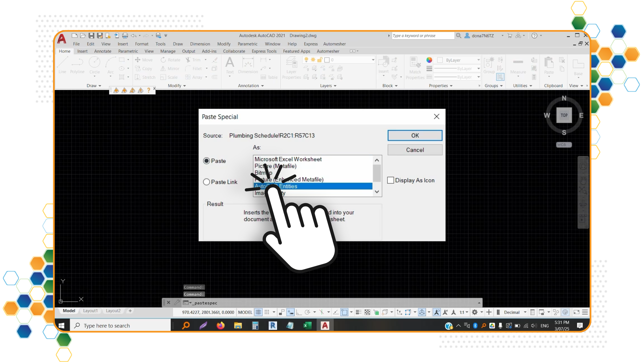Image resolution: width=644 pixels, height=362 pixels.
Task: Select Microsoft Excel Worksheet in As list
Action: 313,159
